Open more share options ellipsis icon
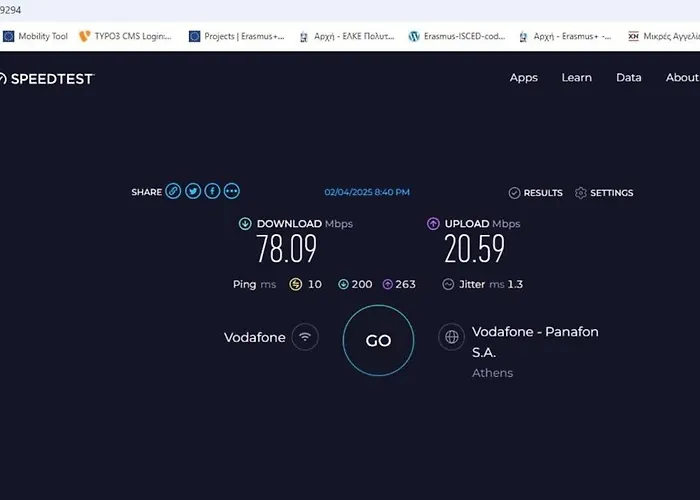This screenshot has height=500, width=700. coord(232,191)
